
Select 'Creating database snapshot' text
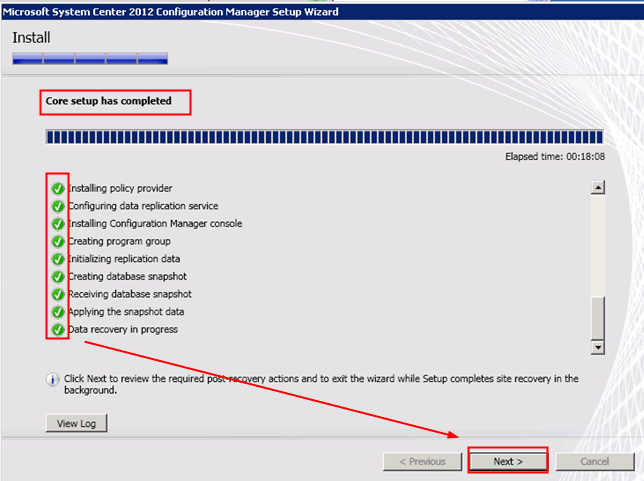tap(128, 276)
